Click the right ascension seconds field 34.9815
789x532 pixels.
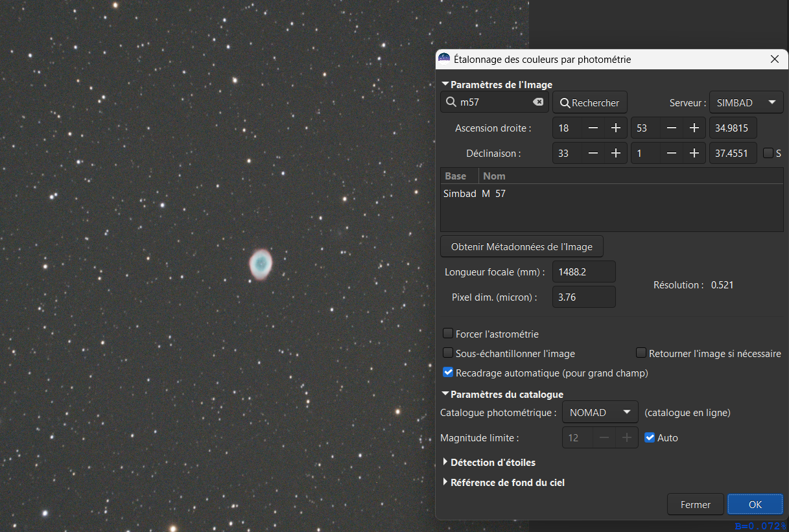(733, 128)
